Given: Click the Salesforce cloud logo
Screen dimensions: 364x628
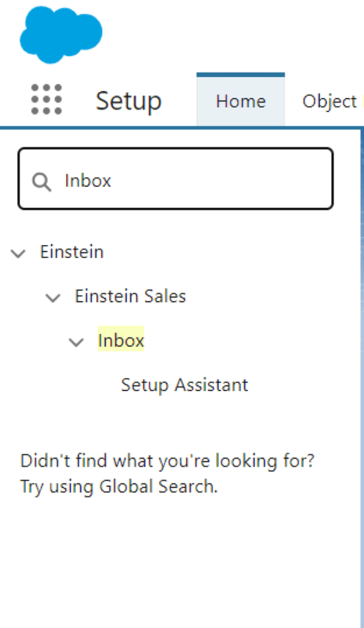Looking at the screenshot, I should point(60,34).
